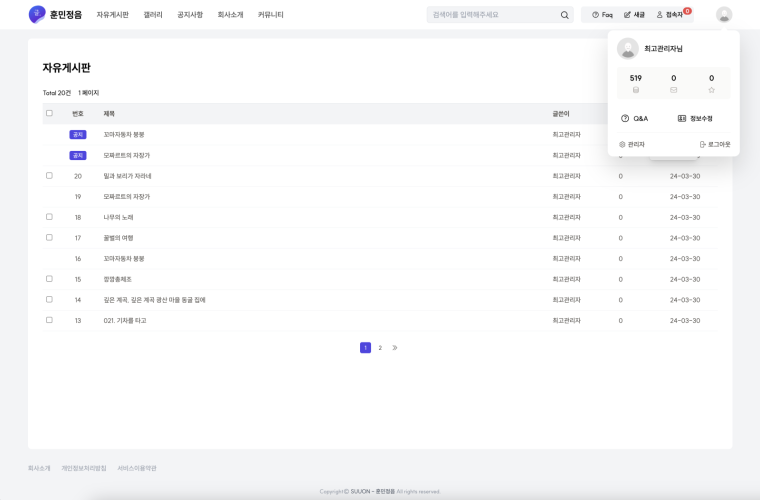The image size is (760, 500).
Task: Click the 훈민정음 logo icon
Action: 37,14
